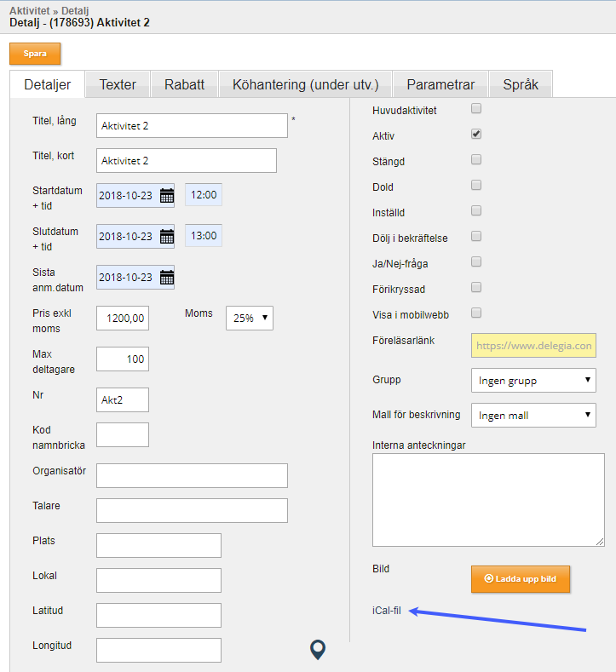Click the Talare input field
Screen dimensions: 616x672
(192, 510)
